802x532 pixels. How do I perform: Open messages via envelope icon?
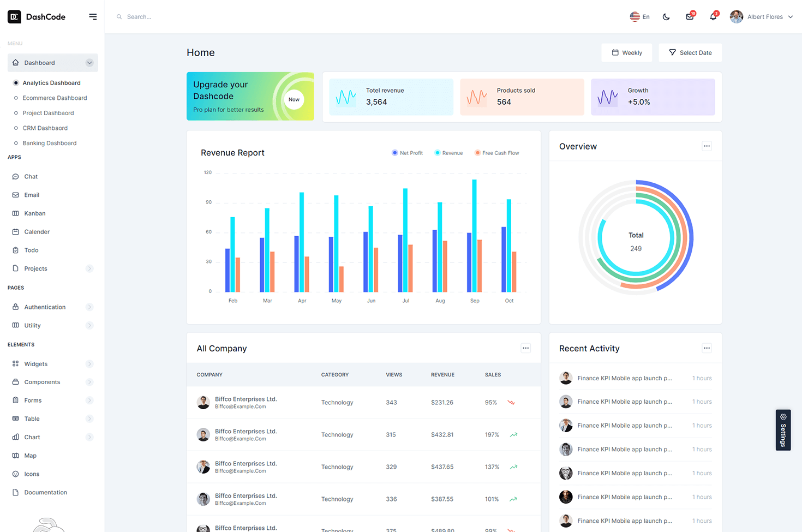pos(690,17)
